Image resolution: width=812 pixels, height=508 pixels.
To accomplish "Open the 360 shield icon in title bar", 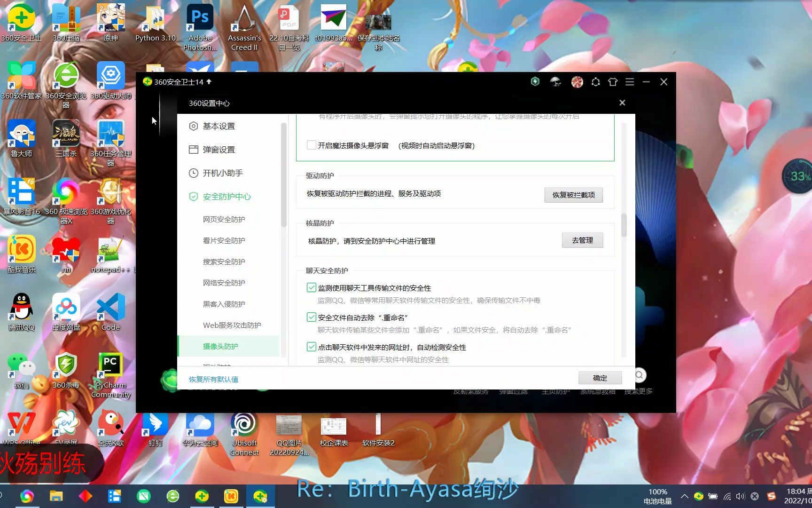I will 535,81.
